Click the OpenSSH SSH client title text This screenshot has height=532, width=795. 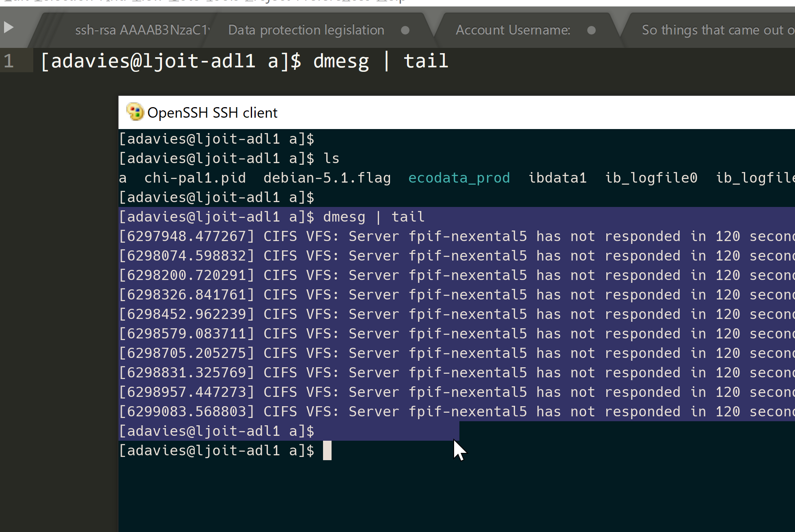(x=212, y=113)
